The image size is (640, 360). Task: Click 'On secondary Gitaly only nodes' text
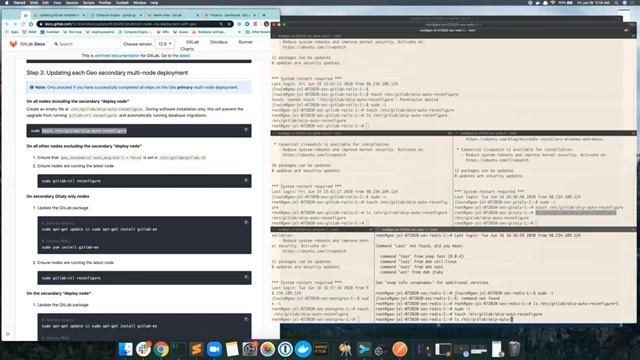click(58, 196)
